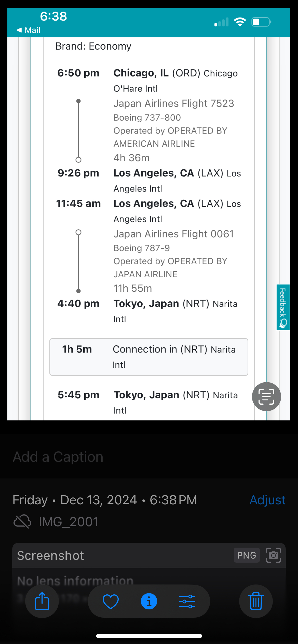Delete the photo with trash icon
This screenshot has width=298, height=644.
256,601
